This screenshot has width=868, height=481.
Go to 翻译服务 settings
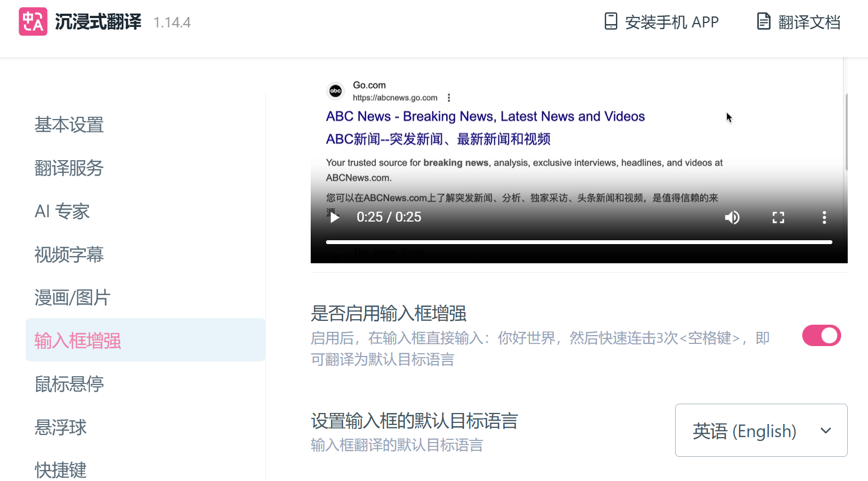69,168
